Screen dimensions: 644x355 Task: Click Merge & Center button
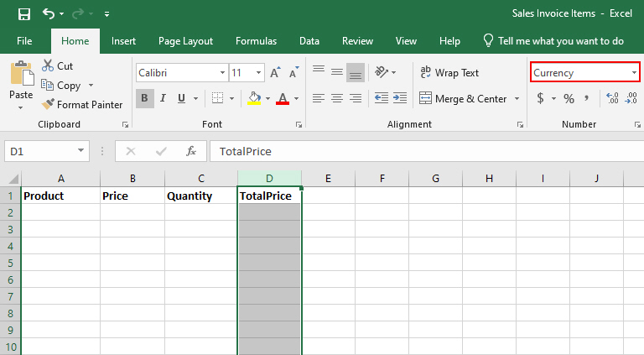[463, 99]
